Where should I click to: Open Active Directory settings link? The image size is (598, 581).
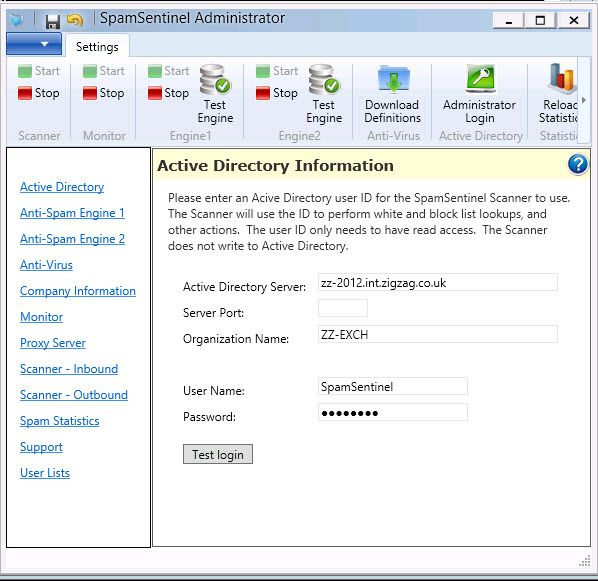[62, 187]
